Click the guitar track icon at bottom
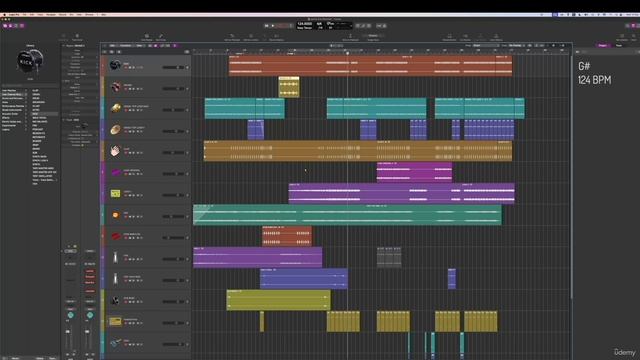The width and height of the screenshot is (640, 360). (x=116, y=343)
